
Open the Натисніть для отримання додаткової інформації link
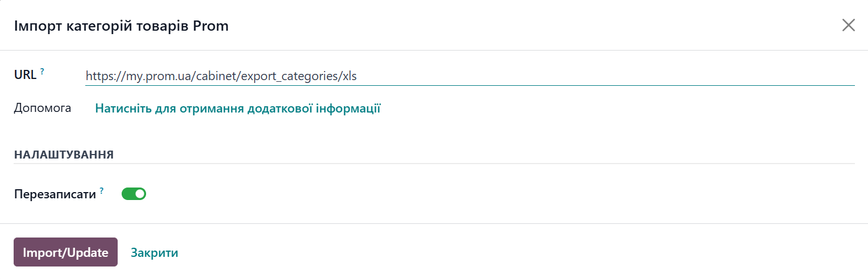point(238,109)
